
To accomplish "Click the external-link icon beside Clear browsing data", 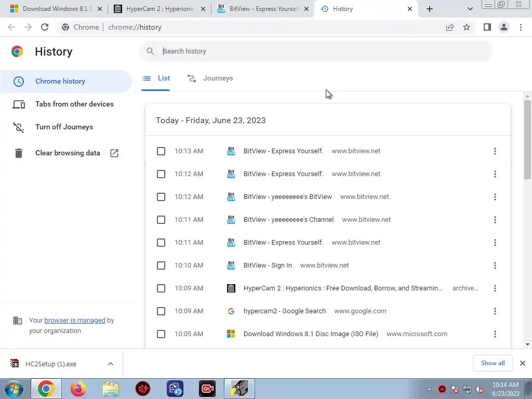I will point(114,153).
